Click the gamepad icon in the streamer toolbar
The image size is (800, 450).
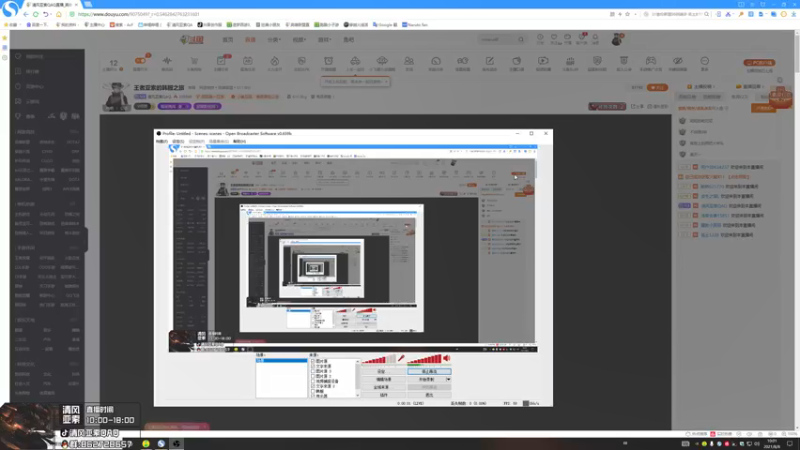(651, 61)
